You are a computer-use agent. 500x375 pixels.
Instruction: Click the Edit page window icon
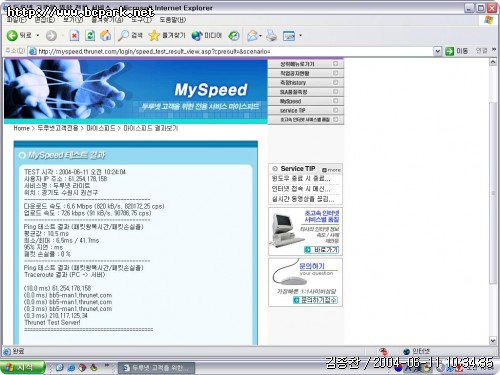289,36
